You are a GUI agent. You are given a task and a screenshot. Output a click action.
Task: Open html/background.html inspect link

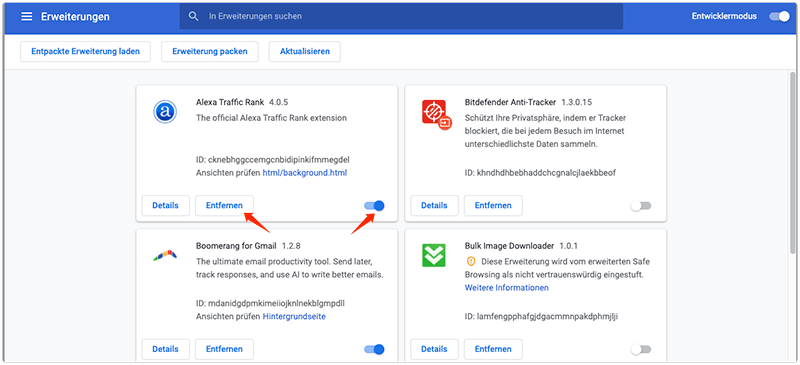click(x=305, y=173)
